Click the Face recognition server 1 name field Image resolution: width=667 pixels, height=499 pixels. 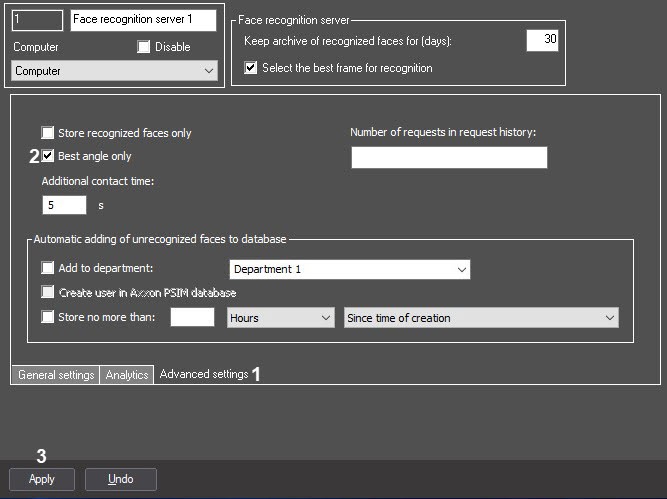tap(143, 20)
